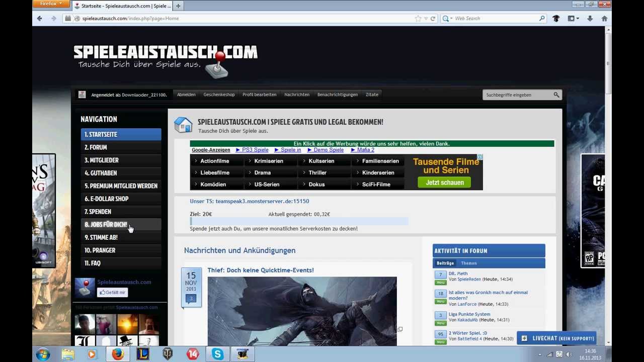Click the system tray volume icon
Viewport: 644px width, 362px height.
(x=570, y=354)
